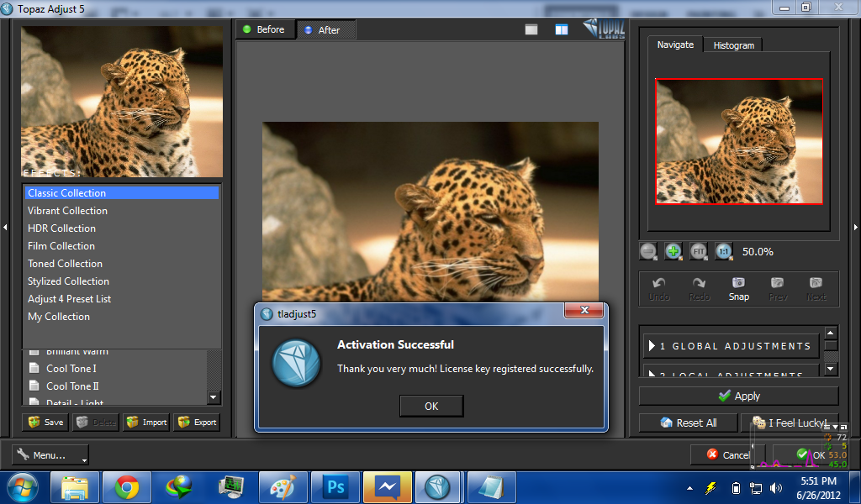Switch to the Histogram tab
Screen dimensions: 861x504
click(x=733, y=45)
